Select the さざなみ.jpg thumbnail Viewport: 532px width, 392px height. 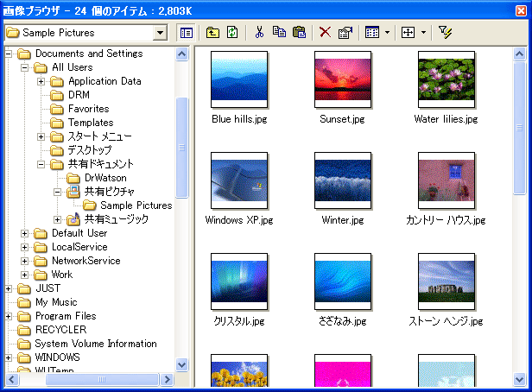(343, 281)
